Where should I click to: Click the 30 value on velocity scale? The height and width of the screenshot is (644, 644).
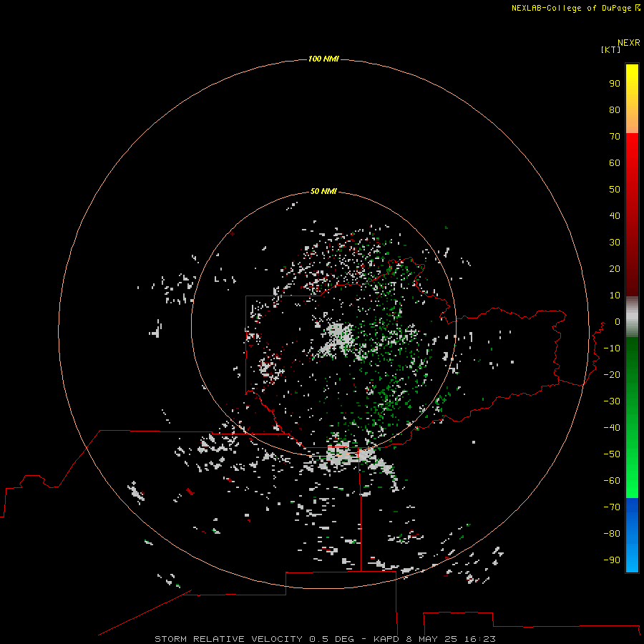[x=615, y=243]
